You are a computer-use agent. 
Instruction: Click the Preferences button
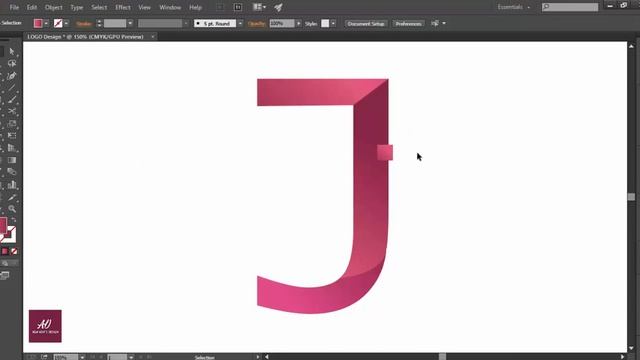408,24
